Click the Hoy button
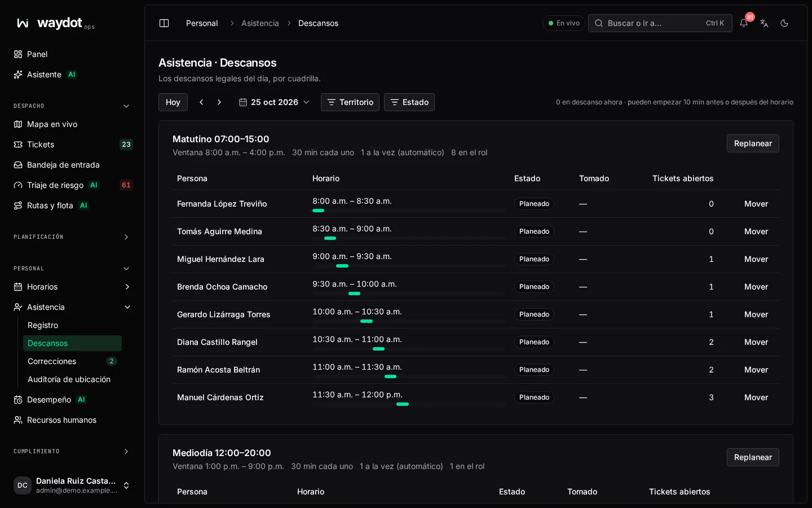This screenshot has height=508, width=812. point(173,102)
